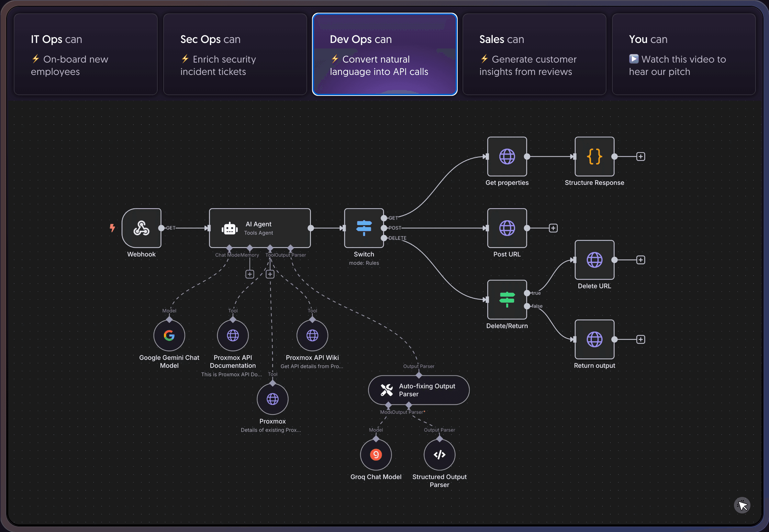Click the Output Parser connector on AI Agent
Image resolution: width=769 pixels, height=532 pixels.
point(290,248)
